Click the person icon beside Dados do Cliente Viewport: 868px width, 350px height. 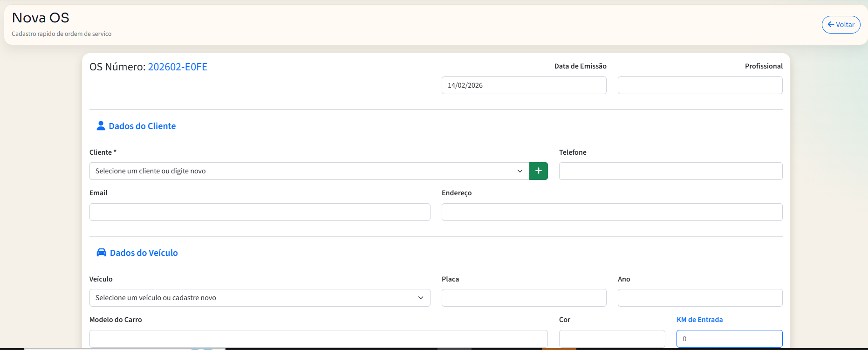coord(101,126)
